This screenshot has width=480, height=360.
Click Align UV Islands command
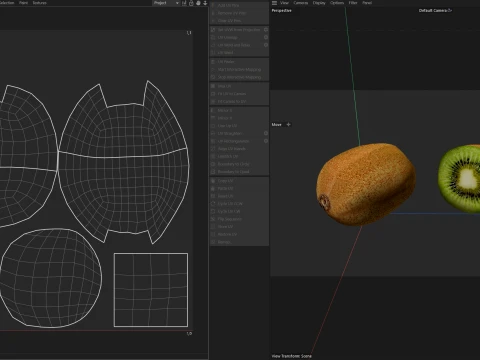coord(239,149)
